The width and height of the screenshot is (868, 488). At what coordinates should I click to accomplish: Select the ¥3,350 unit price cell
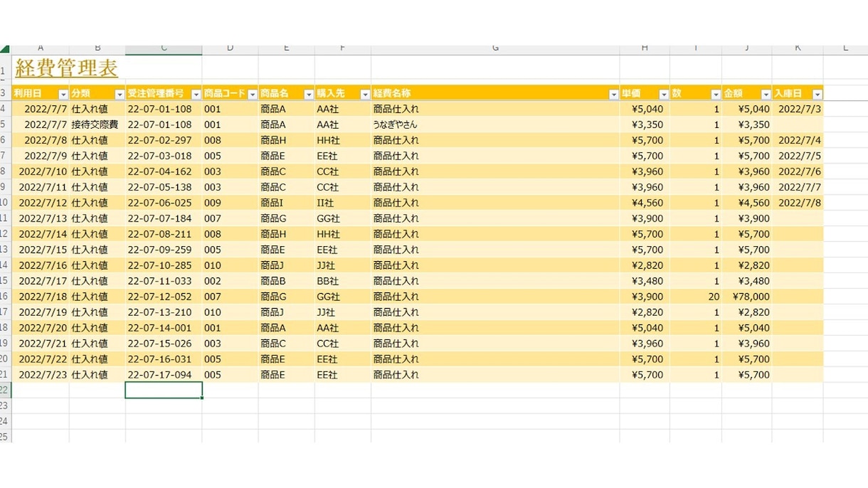point(645,124)
